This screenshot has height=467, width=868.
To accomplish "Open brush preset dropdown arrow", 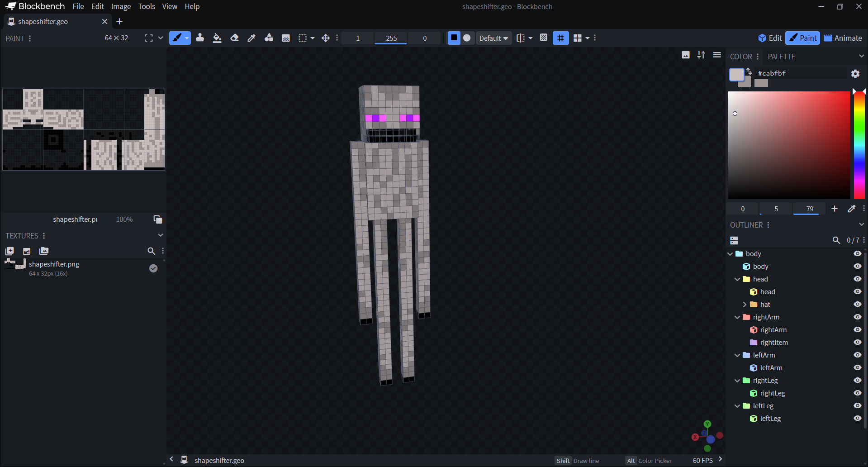I will click(187, 38).
